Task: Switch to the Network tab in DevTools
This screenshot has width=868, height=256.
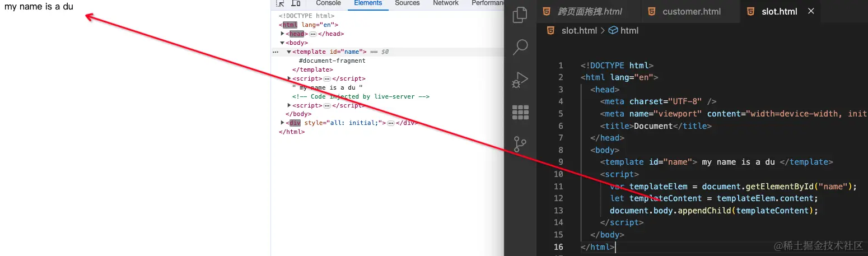Action: [x=446, y=3]
